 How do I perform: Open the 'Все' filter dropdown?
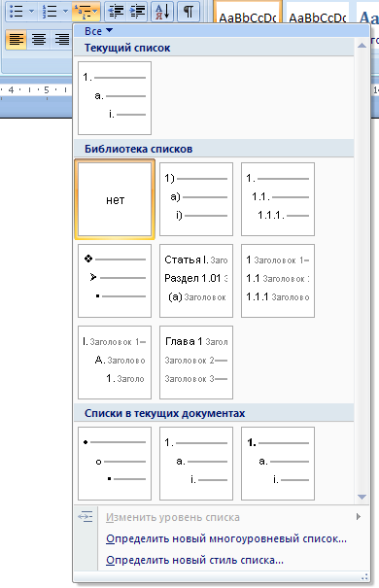(x=98, y=31)
